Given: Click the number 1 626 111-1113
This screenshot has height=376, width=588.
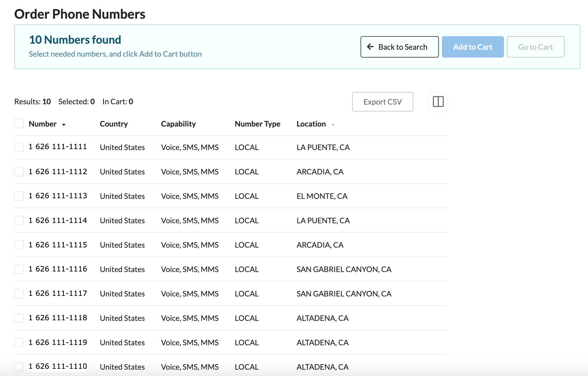Looking at the screenshot, I should (x=58, y=196).
